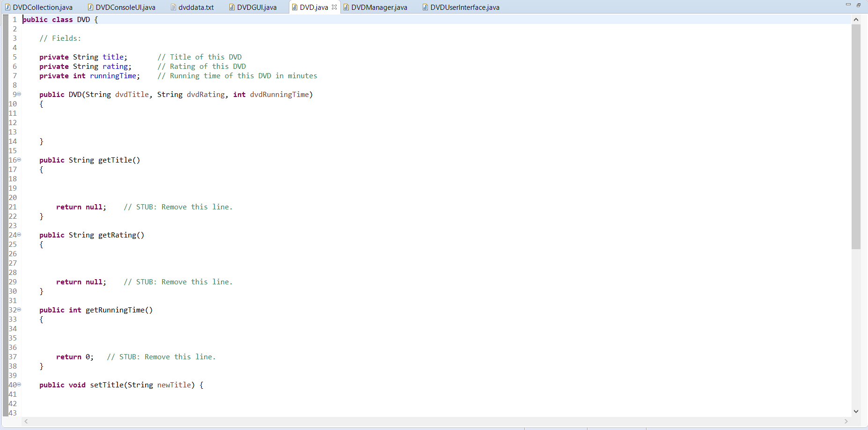Viewport: 868px width, 430px height.
Task: Click line number 21 in the editor gutter
Action: point(13,207)
